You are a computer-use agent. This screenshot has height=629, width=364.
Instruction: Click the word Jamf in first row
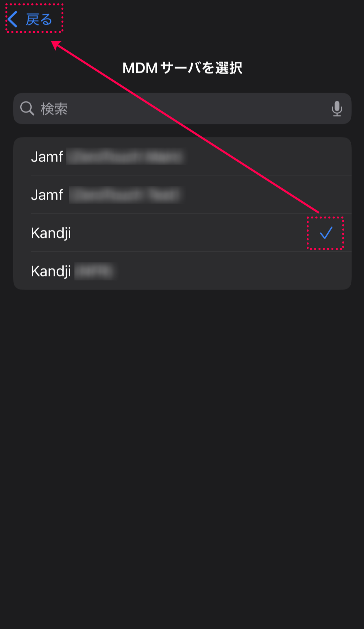pyautogui.click(x=47, y=156)
